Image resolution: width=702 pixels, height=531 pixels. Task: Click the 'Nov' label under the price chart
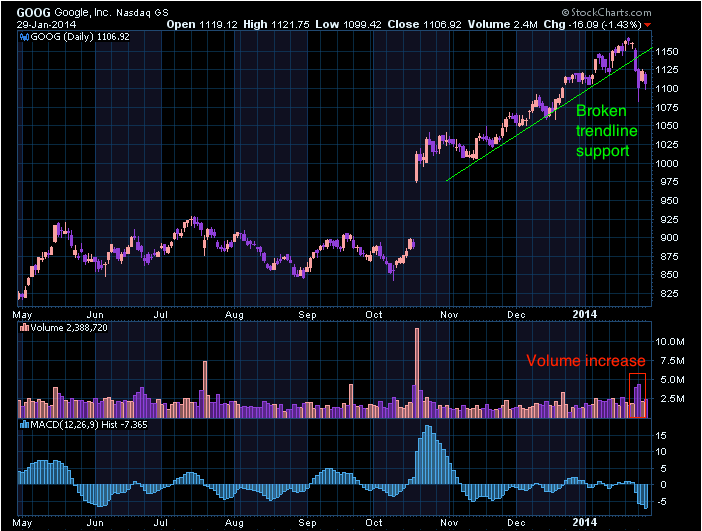pos(449,315)
